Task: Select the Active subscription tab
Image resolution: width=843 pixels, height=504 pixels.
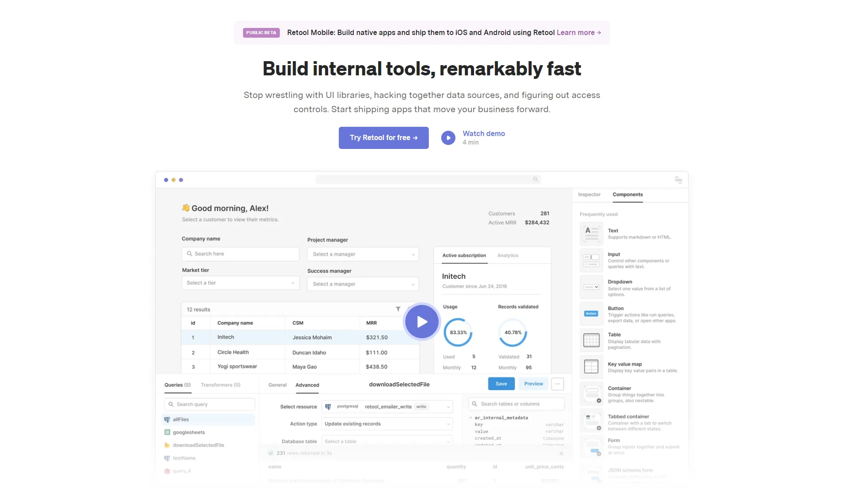Action: point(464,255)
